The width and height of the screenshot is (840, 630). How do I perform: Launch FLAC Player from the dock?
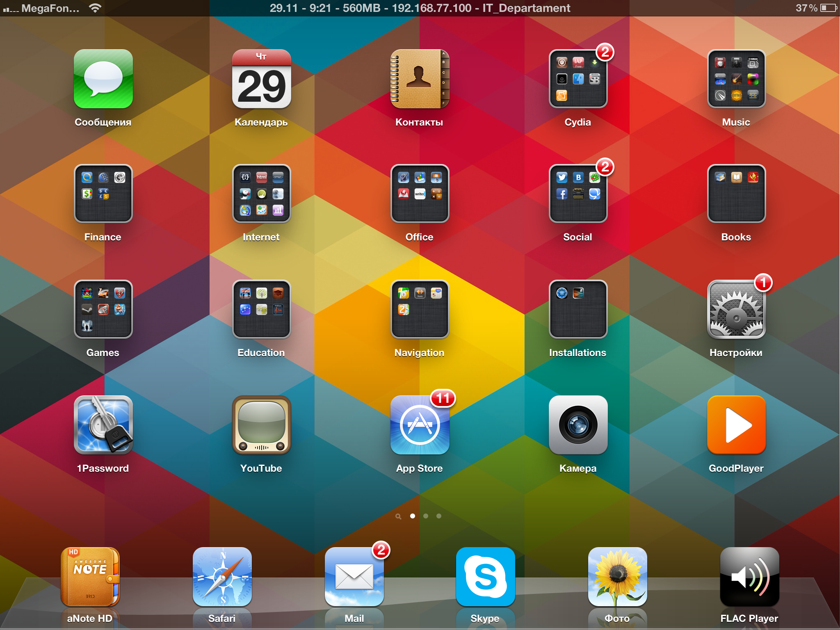click(749, 577)
